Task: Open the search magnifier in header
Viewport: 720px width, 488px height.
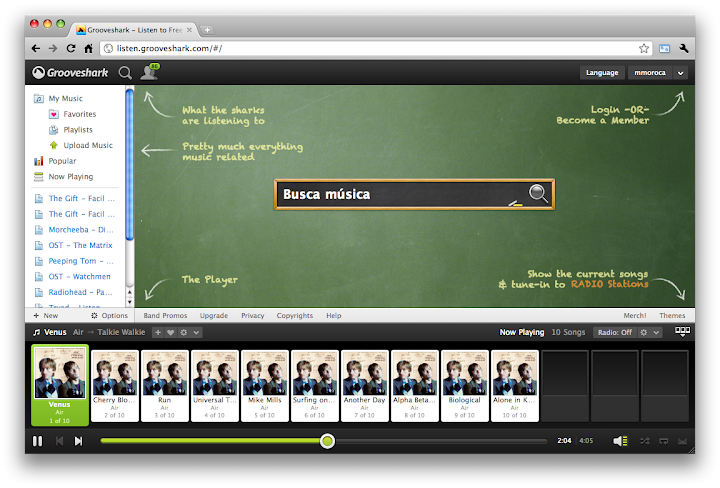Action: coord(125,73)
